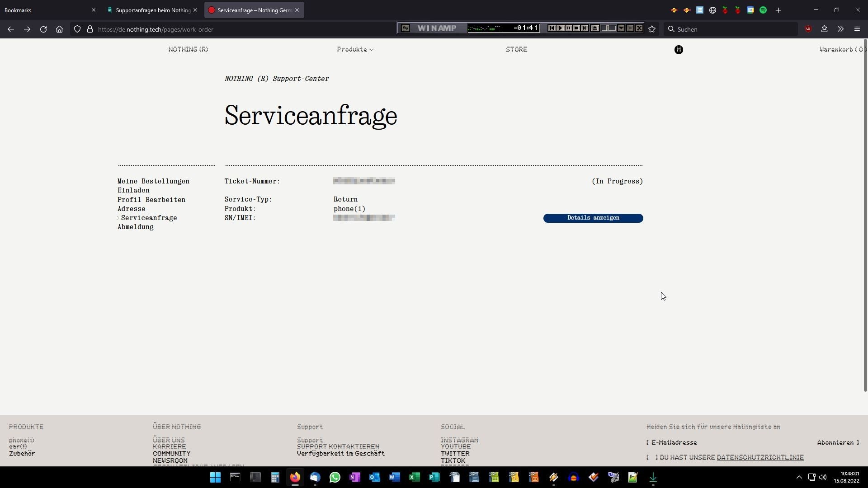Launch Excel from the taskbar
This screenshot has width=868, height=488.
415,477
